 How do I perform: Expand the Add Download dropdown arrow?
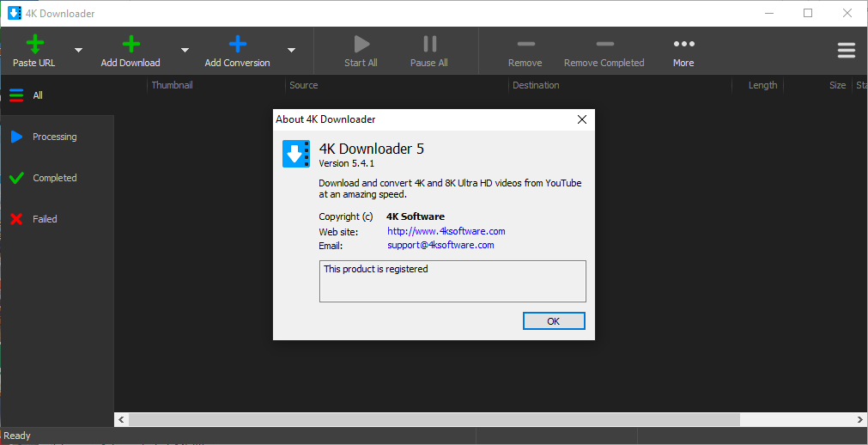coord(185,50)
